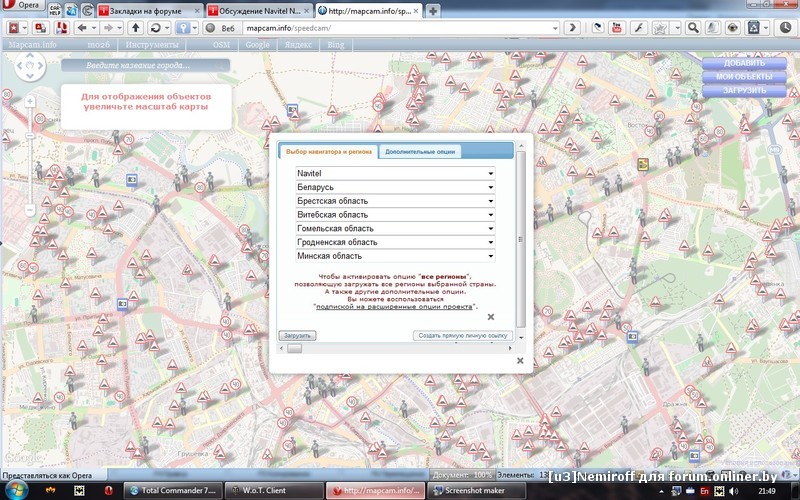The height and width of the screenshot is (500, 800).
Task: Click the clock history toolbar icon
Action: point(785,28)
